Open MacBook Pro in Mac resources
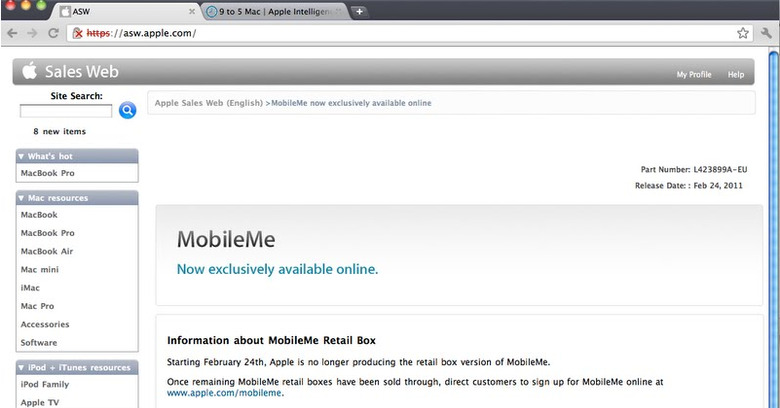The width and height of the screenshot is (780, 408). click(x=48, y=233)
